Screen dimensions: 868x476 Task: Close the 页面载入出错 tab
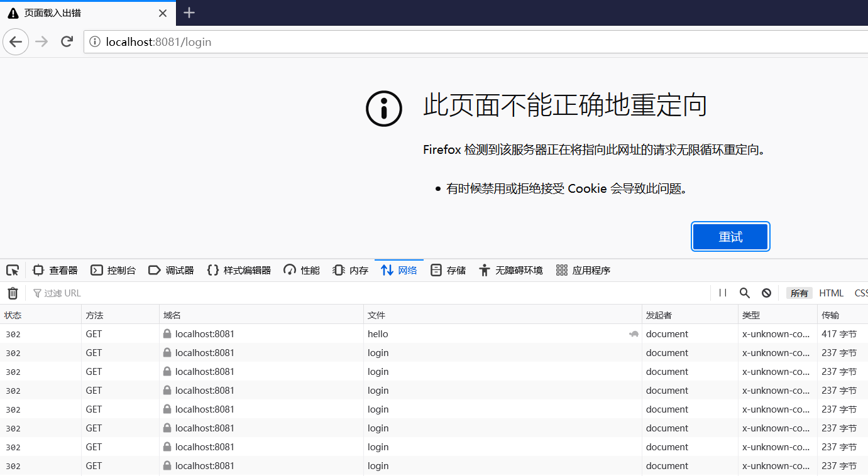point(163,13)
